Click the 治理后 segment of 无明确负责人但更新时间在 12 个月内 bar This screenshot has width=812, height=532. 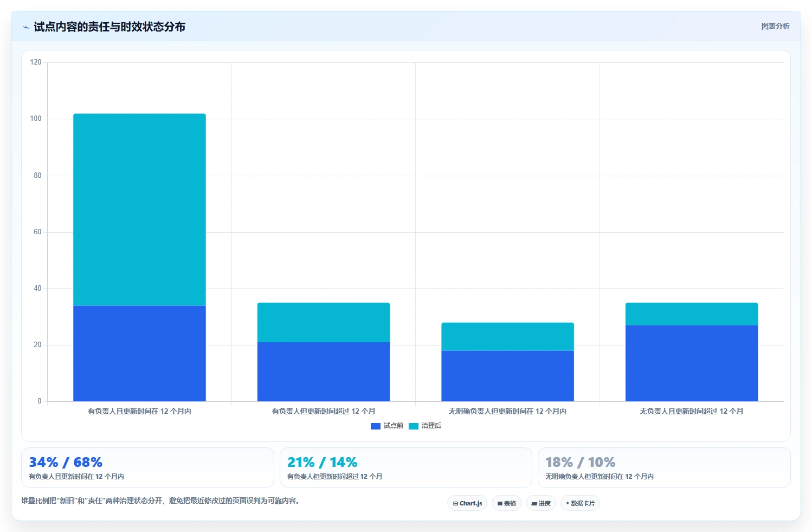point(507,337)
